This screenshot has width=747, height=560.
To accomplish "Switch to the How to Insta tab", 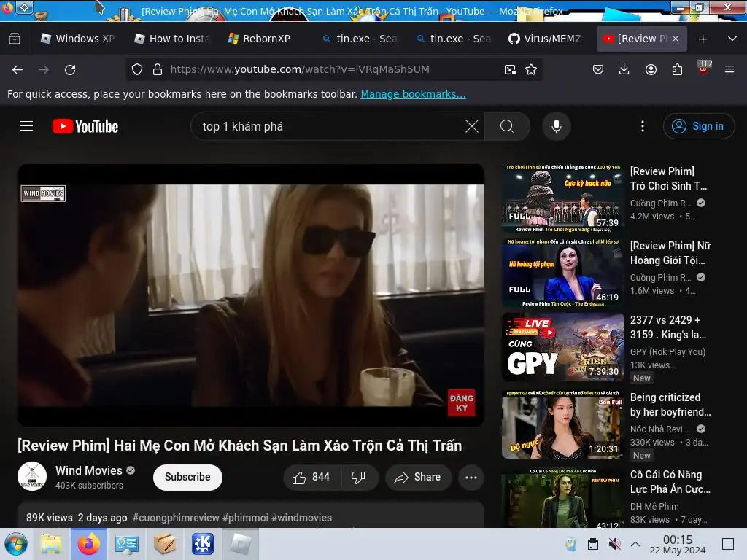I will 172,39.
